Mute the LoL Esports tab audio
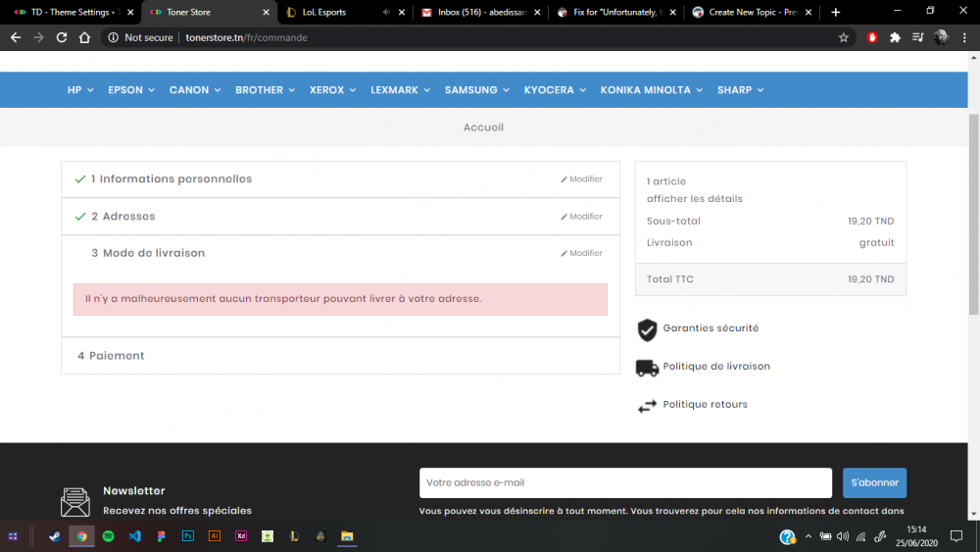 (386, 12)
